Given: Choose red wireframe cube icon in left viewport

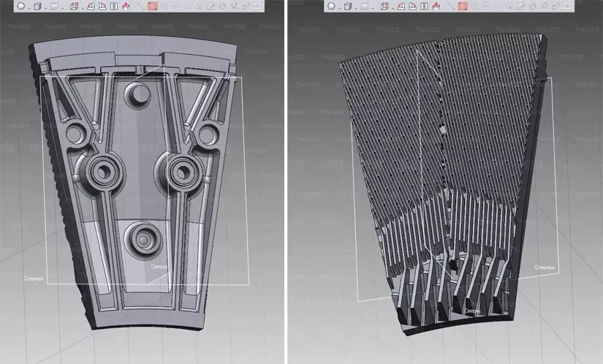Looking at the screenshot, I should point(75,6).
